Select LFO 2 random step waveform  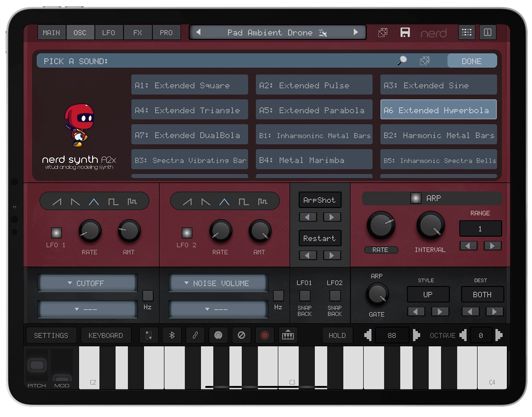pyautogui.click(x=263, y=202)
